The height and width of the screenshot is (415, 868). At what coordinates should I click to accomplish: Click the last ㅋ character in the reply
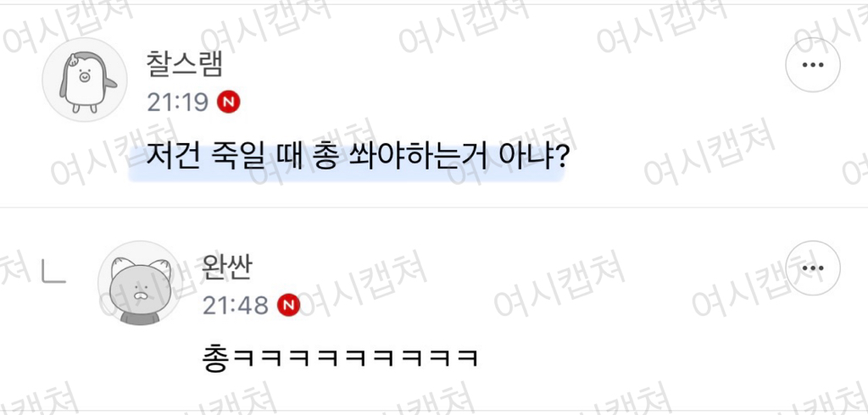coord(465,359)
